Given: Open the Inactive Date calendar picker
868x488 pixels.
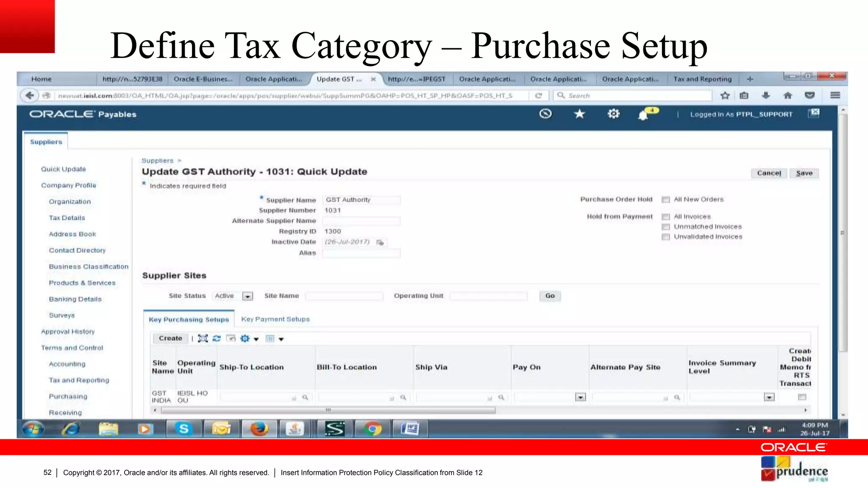Looking at the screenshot, I should (380, 242).
